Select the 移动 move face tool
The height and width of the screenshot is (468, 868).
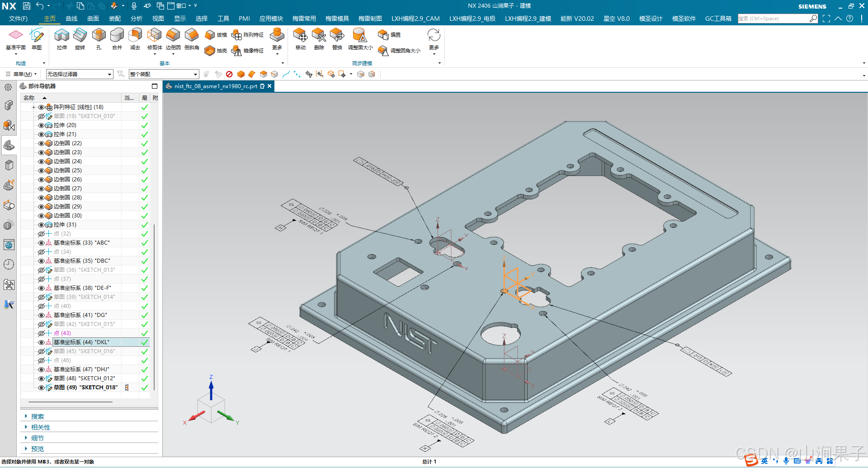coord(300,39)
